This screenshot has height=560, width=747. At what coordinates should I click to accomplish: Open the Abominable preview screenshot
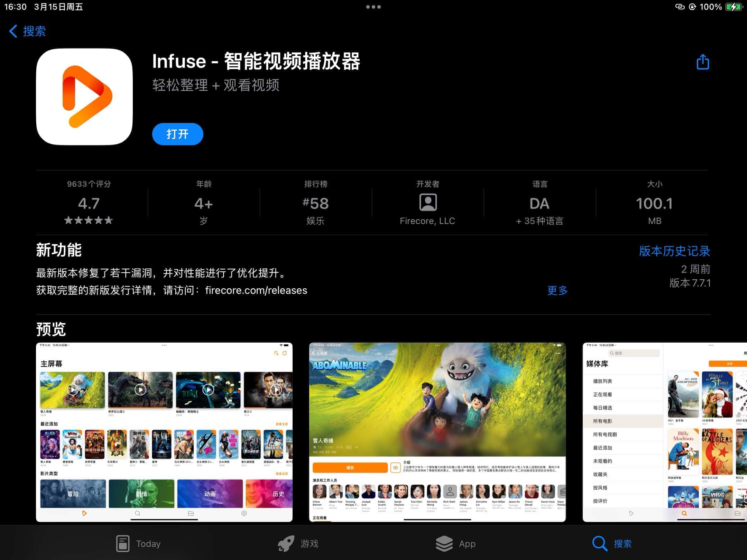pyautogui.click(x=437, y=432)
